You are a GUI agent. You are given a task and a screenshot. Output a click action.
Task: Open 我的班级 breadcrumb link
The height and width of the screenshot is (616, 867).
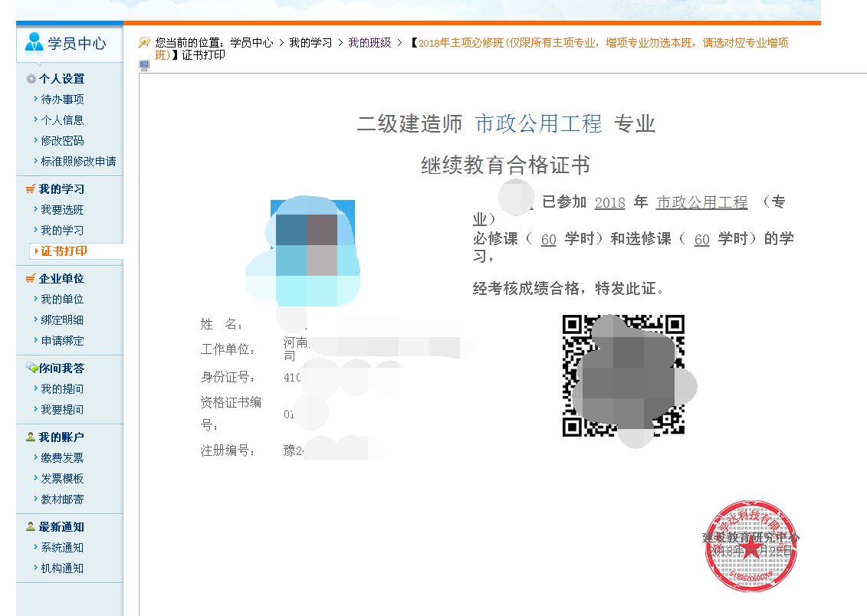pos(369,43)
